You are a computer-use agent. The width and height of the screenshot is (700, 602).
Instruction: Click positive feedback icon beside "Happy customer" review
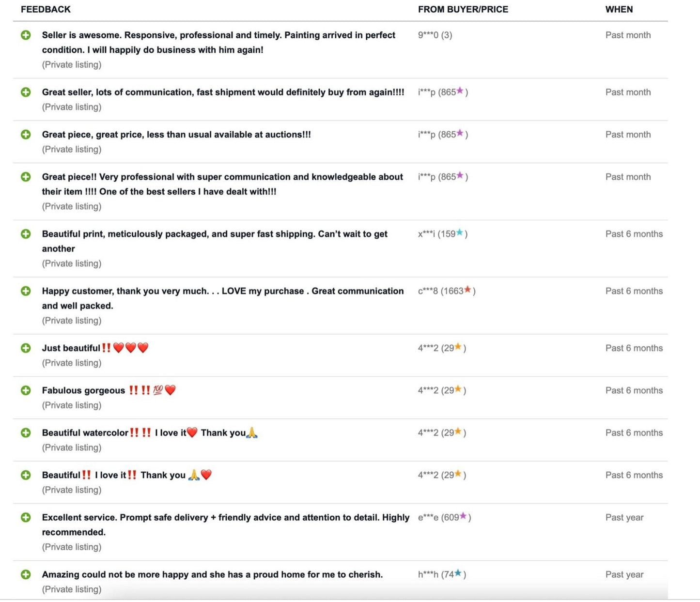(26, 291)
